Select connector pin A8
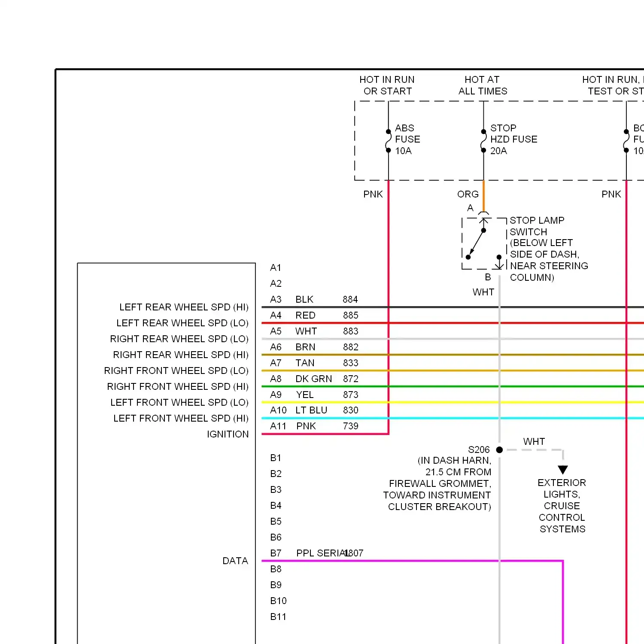This screenshot has height=644, width=644. [x=276, y=379]
